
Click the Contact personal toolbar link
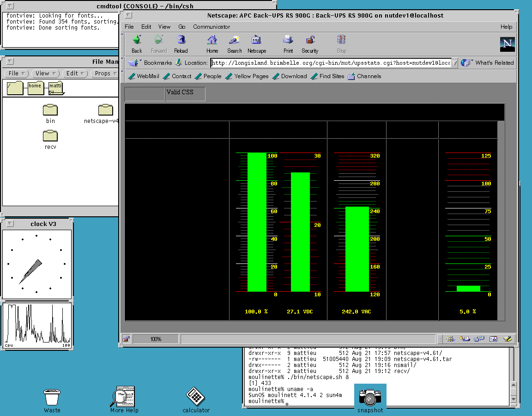click(177, 76)
